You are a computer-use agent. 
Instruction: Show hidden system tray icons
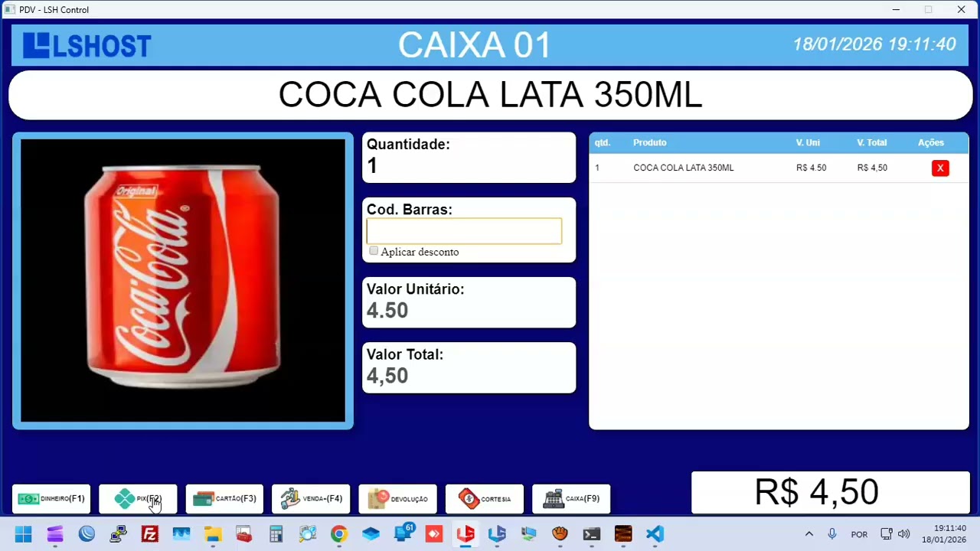(x=809, y=534)
